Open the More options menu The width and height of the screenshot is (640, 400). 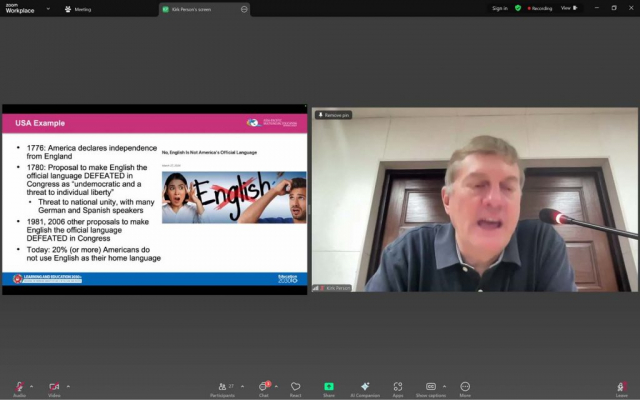[465, 386]
